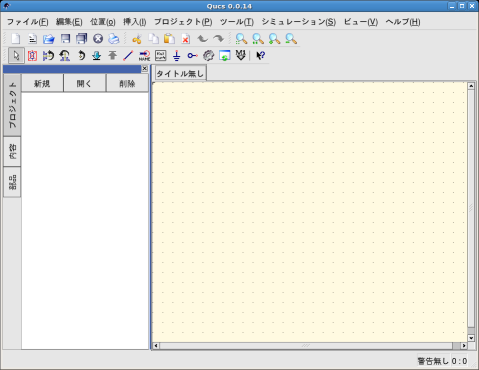
Task: Click the 警告無し status bar label
Action: [x=433, y=361]
